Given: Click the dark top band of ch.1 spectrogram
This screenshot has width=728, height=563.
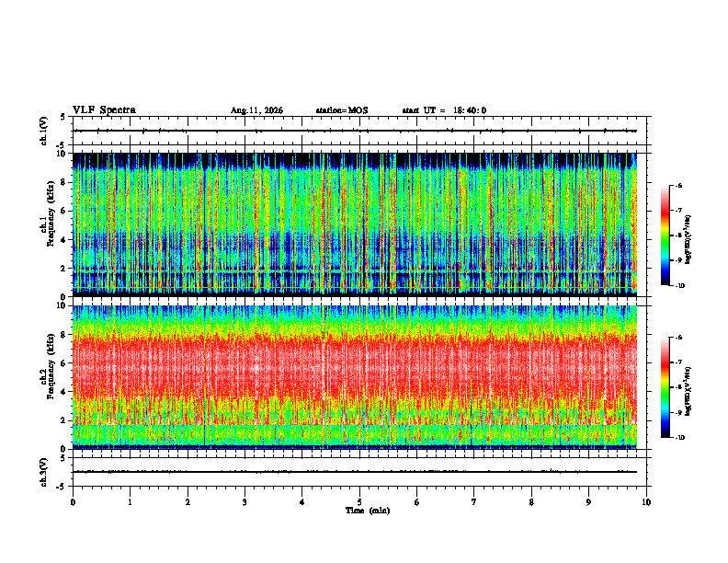Looking at the screenshot, I should 355,160.
